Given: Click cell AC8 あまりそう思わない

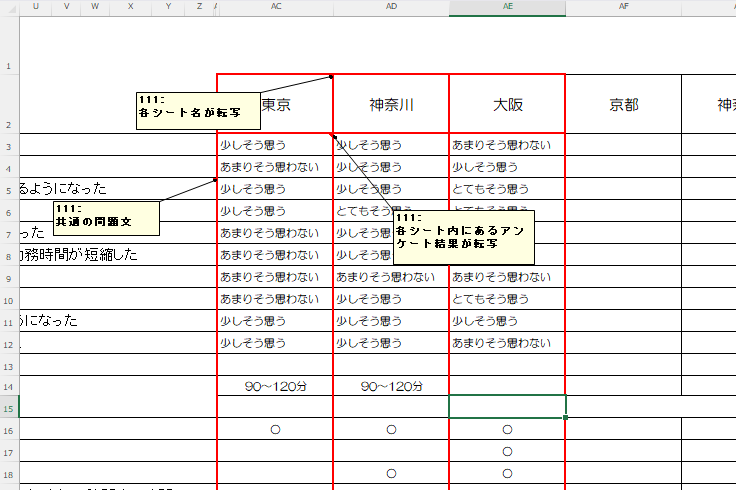Looking at the screenshot, I should [x=276, y=255].
